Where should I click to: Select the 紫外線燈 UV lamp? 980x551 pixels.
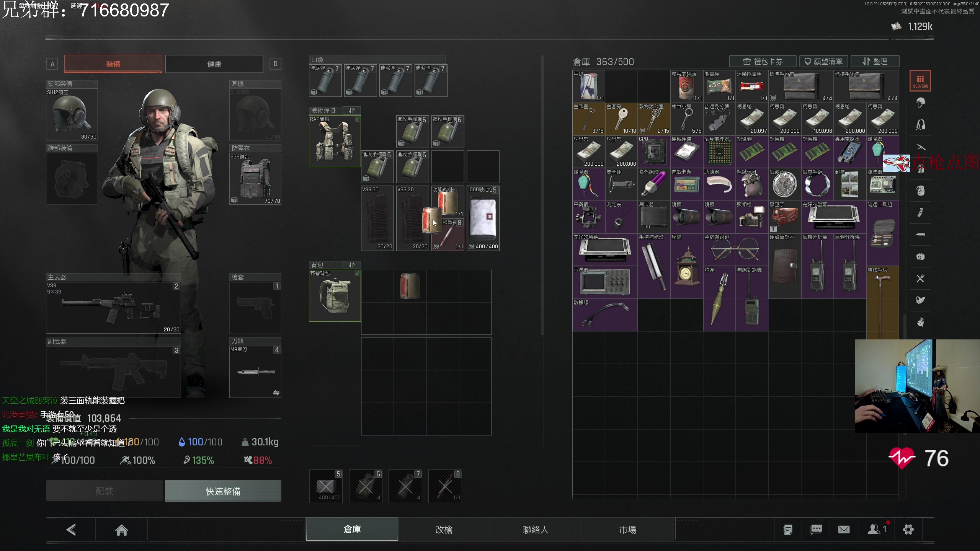[x=654, y=184]
